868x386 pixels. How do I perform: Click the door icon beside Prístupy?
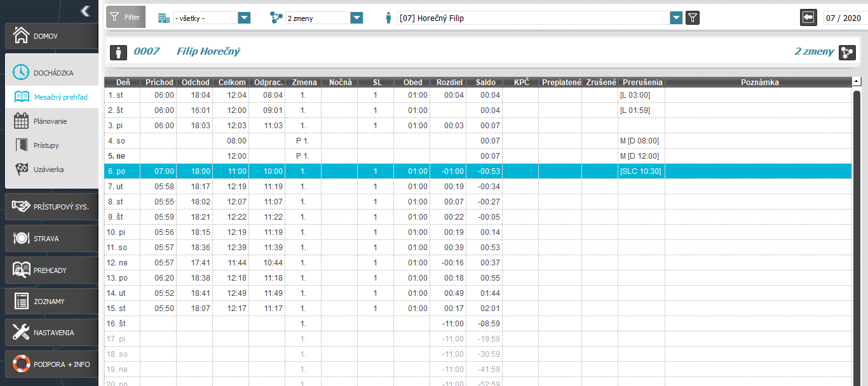22,145
